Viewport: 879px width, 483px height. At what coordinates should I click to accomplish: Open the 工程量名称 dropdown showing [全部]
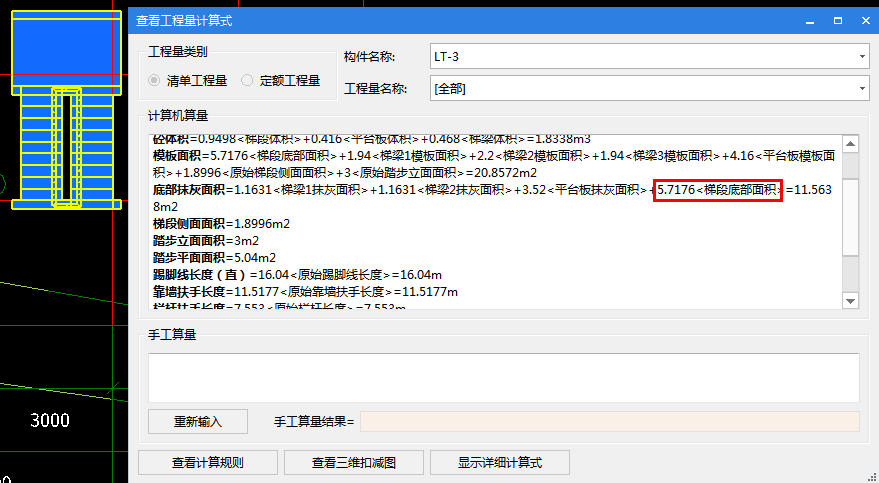coord(649,89)
